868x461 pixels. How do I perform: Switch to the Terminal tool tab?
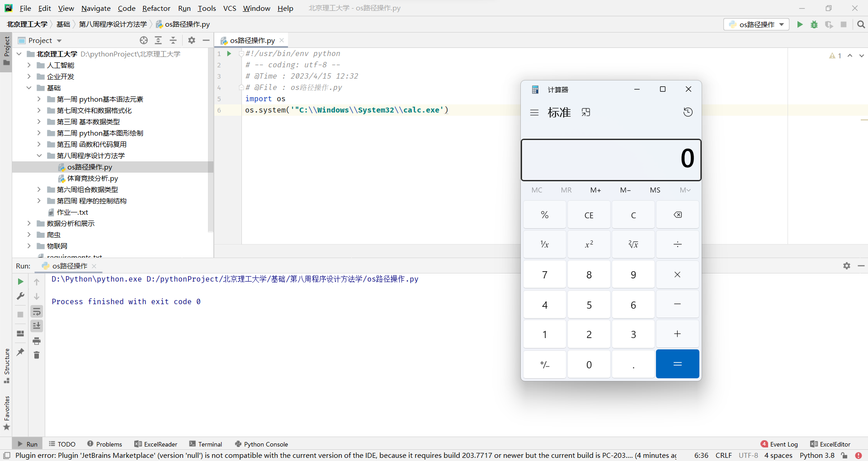206,444
